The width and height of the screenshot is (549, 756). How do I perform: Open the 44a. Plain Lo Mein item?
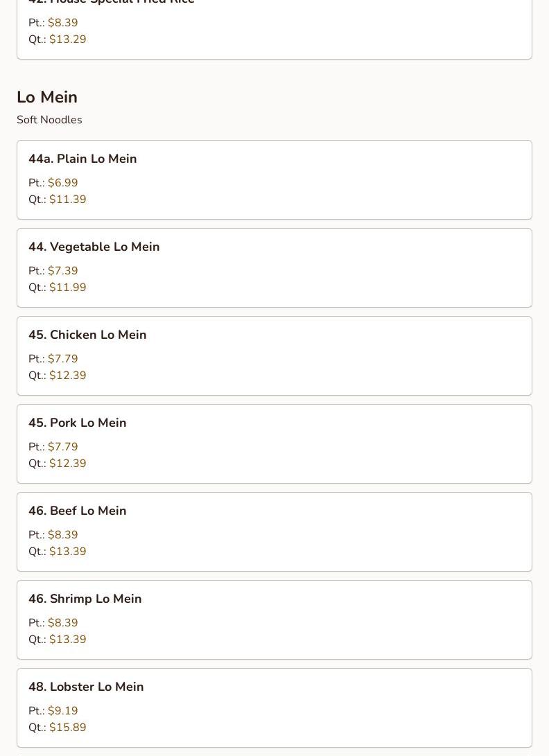point(274,180)
